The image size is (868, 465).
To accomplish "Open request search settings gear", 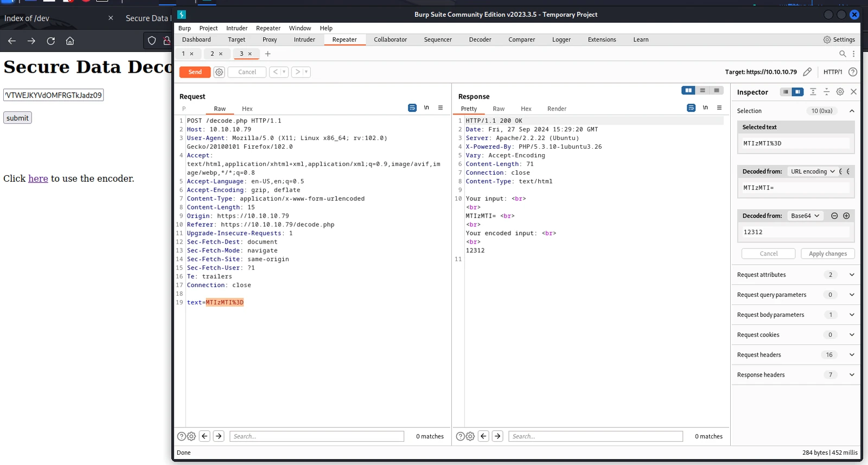I will click(x=192, y=436).
